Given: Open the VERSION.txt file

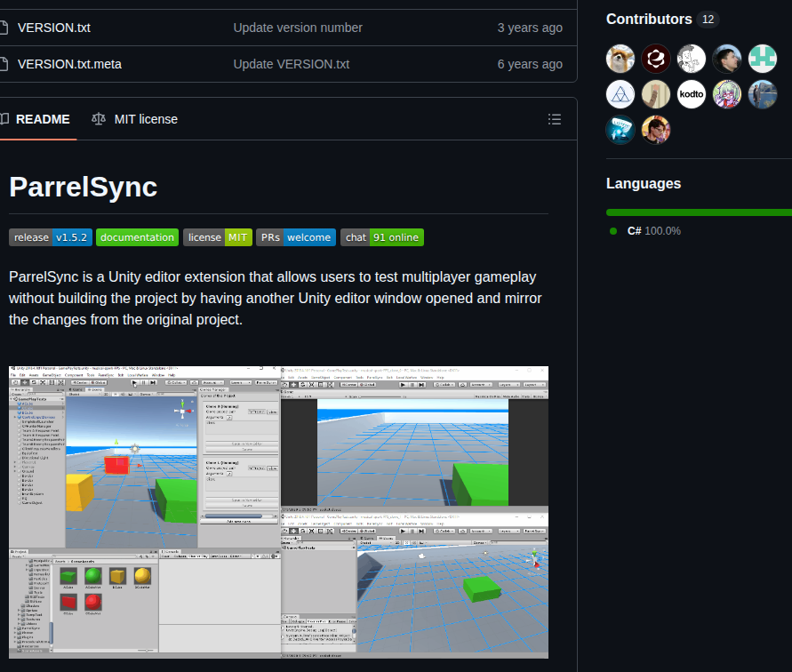Looking at the screenshot, I should 54,28.
